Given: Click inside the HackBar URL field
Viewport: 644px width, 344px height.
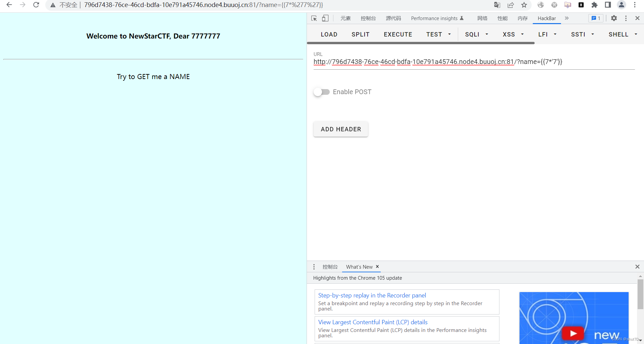Looking at the screenshot, I should click(x=436, y=62).
